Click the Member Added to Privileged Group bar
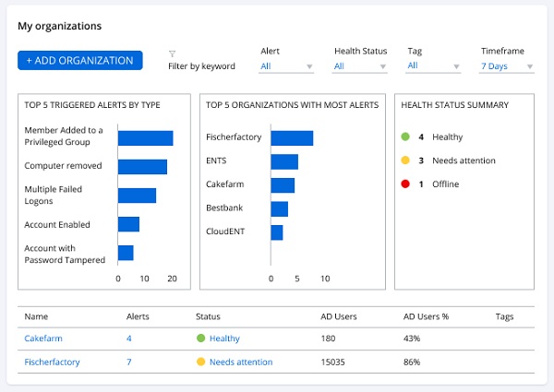Image resolution: width=554 pixels, height=392 pixels. pyautogui.click(x=145, y=138)
